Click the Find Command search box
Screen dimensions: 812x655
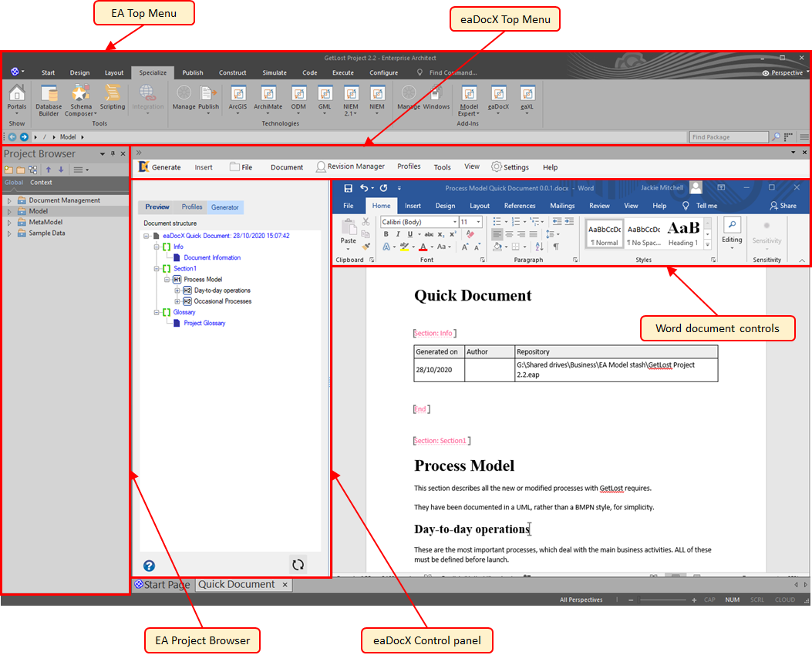click(453, 72)
